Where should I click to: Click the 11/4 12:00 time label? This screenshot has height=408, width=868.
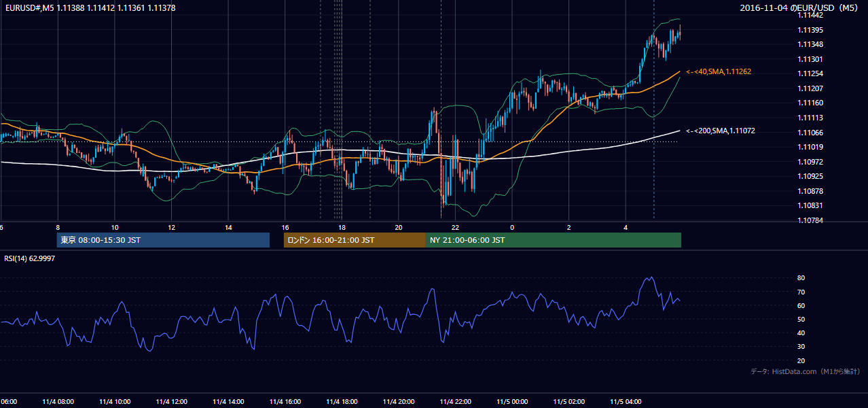click(x=171, y=402)
